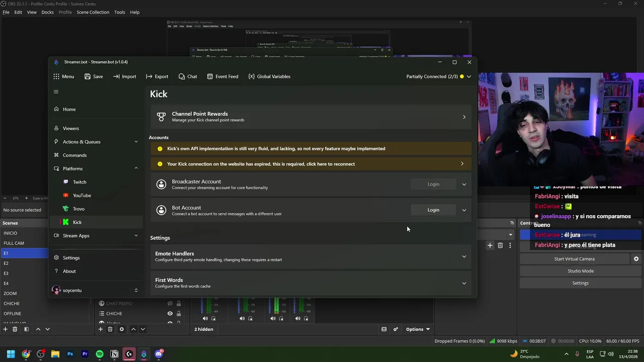Open the OBS Docks menu
The image size is (644, 362).
point(47,12)
